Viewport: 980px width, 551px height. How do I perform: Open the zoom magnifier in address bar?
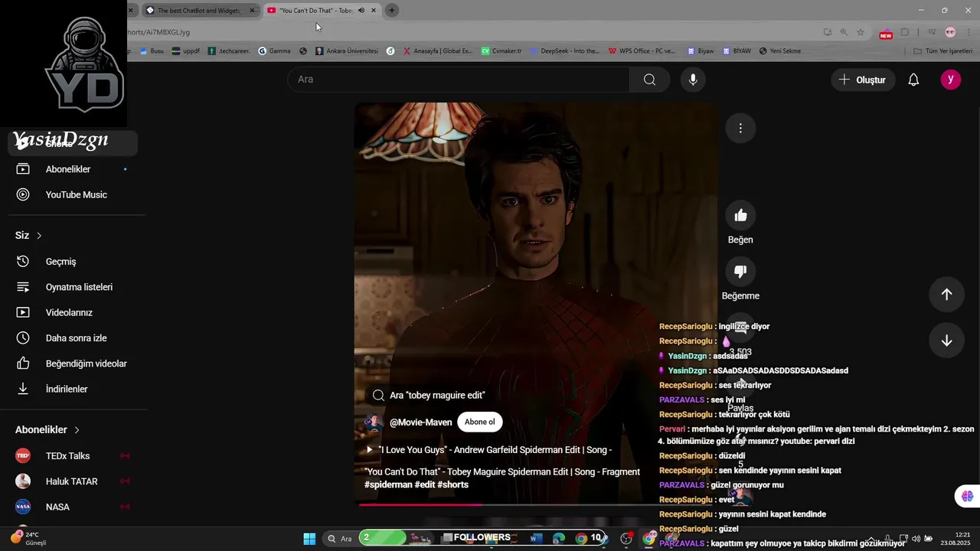coord(844,32)
